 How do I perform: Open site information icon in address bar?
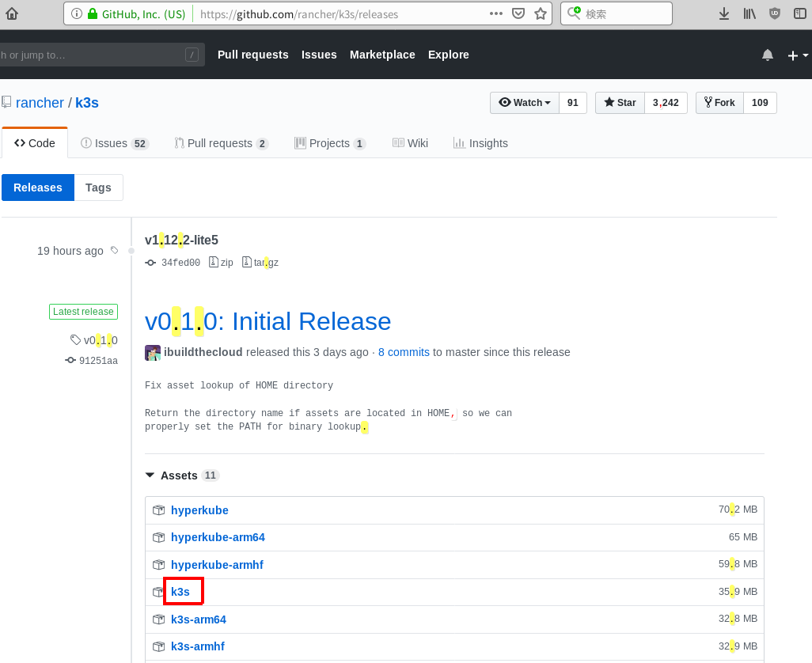point(77,13)
